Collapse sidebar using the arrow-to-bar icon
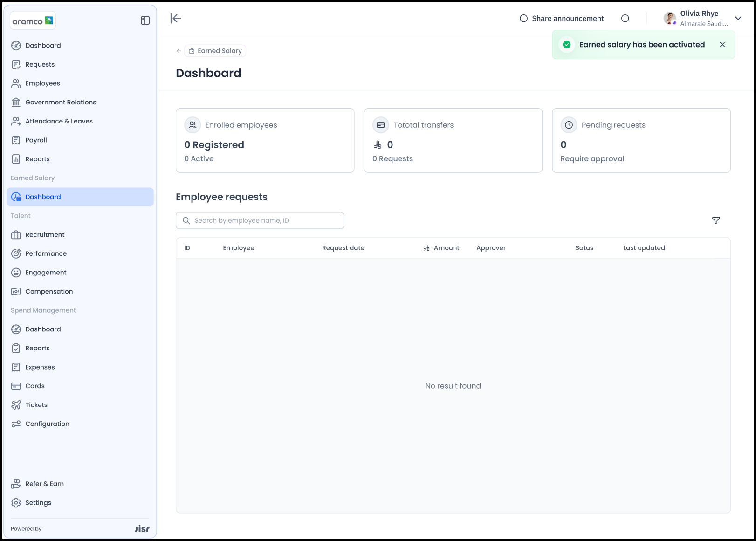Screen dimensions: 756x541 tap(176, 18)
